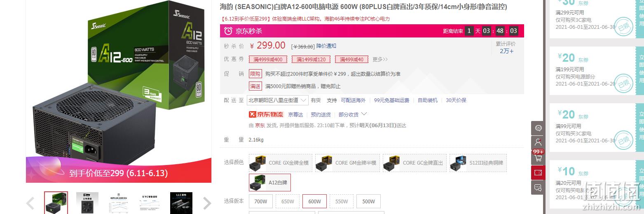The width and height of the screenshot is (644, 214).
Task: Open the 自助装机 link
Action: [428, 100]
